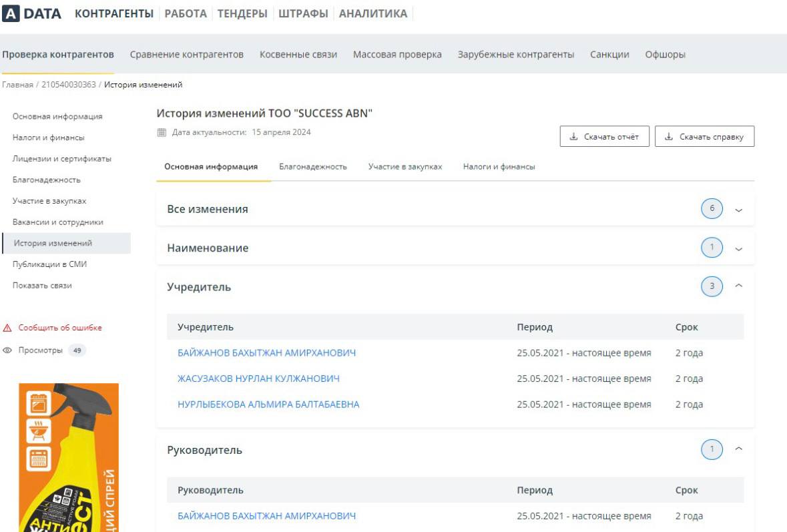Screen dimensions: 787x532
Task: Open founder НУРЛЫБЕКОВА АЛЬМИРА БАЛТАБАЕВНА
Action: (268, 405)
